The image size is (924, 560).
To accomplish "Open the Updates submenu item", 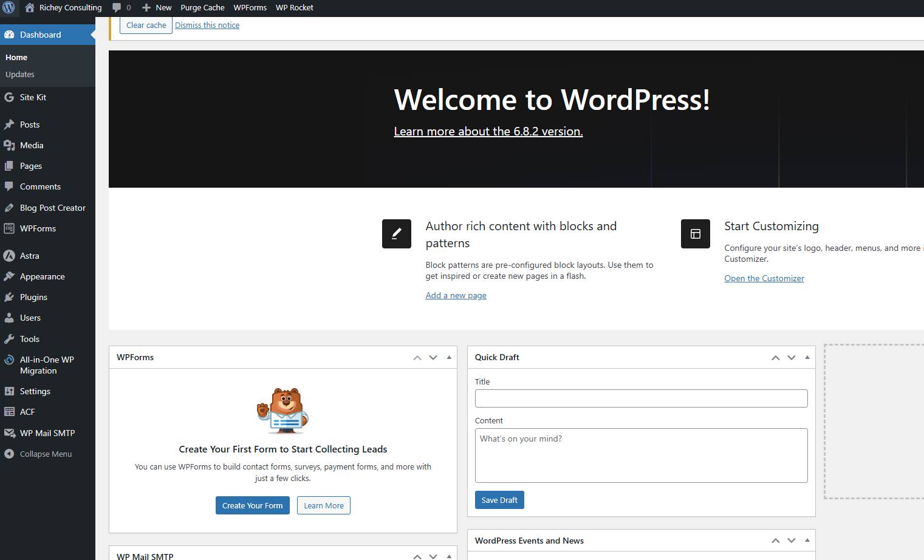I will click(20, 74).
